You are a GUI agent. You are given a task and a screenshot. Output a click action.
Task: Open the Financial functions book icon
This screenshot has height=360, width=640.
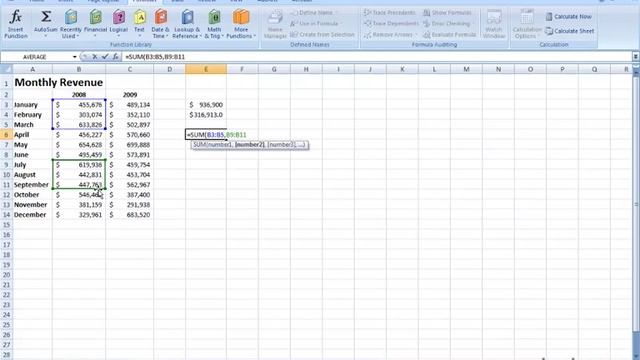tap(96, 17)
